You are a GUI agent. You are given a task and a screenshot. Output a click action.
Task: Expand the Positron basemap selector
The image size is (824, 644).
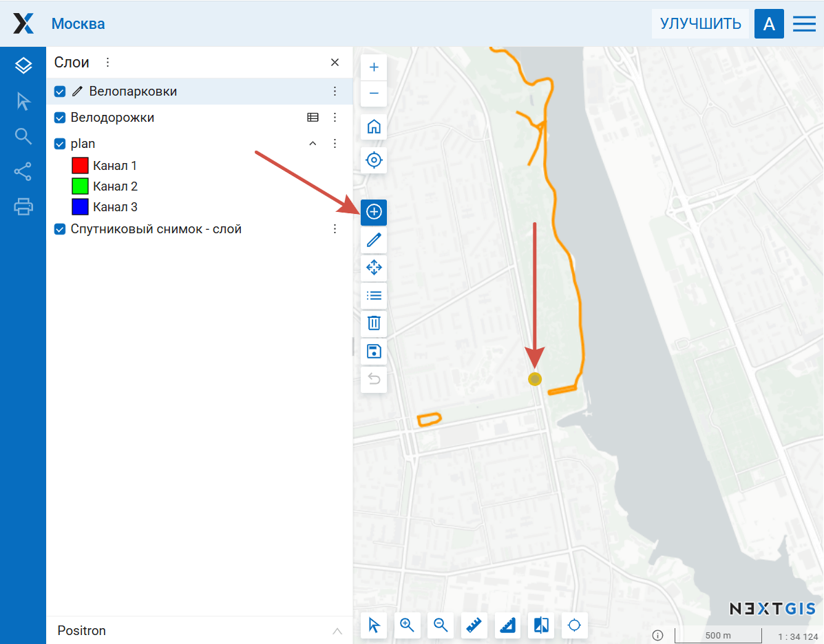click(337, 631)
